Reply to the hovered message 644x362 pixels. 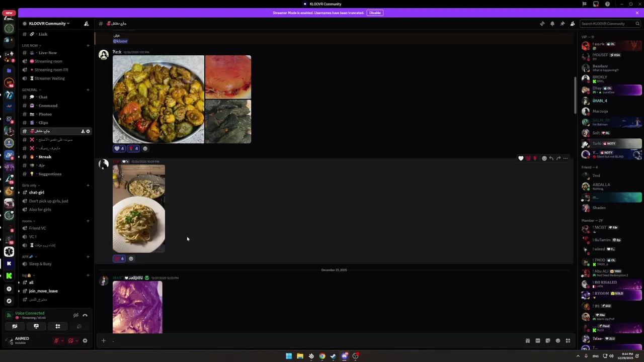[x=551, y=158]
